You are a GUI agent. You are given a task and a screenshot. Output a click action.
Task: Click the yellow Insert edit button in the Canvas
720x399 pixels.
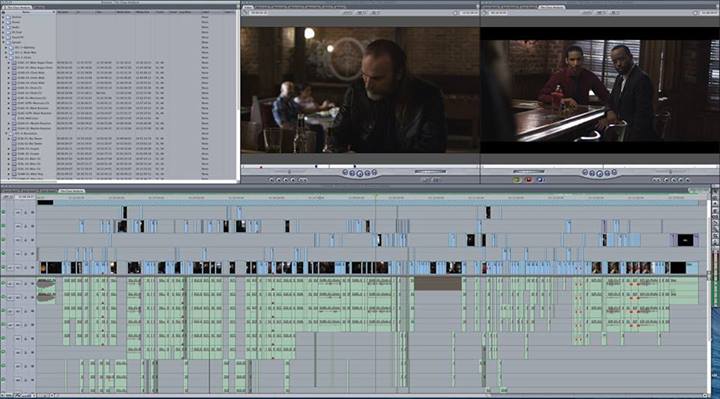tap(517, 180)
